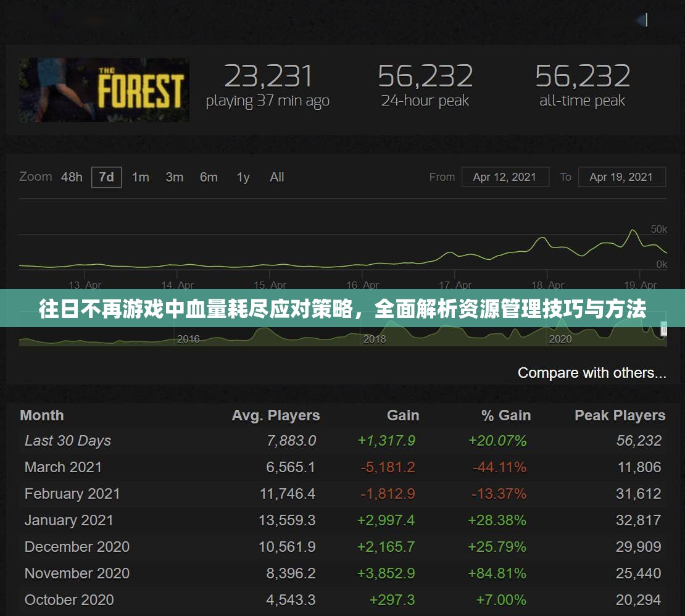The width and height of the screenshot is (685, 616).
Task: Click the Month column header
Action: 41,415
